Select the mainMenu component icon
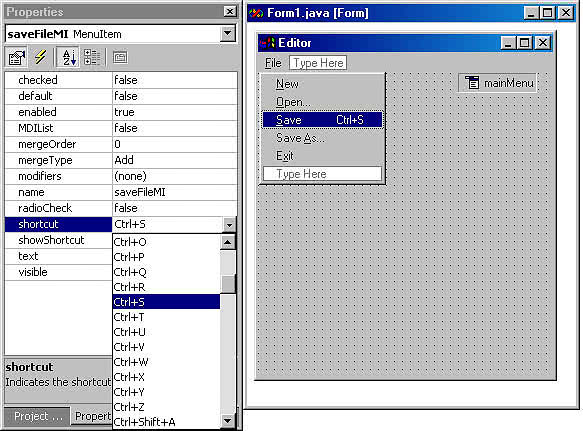The image size is (583, 431). (472, 83)
